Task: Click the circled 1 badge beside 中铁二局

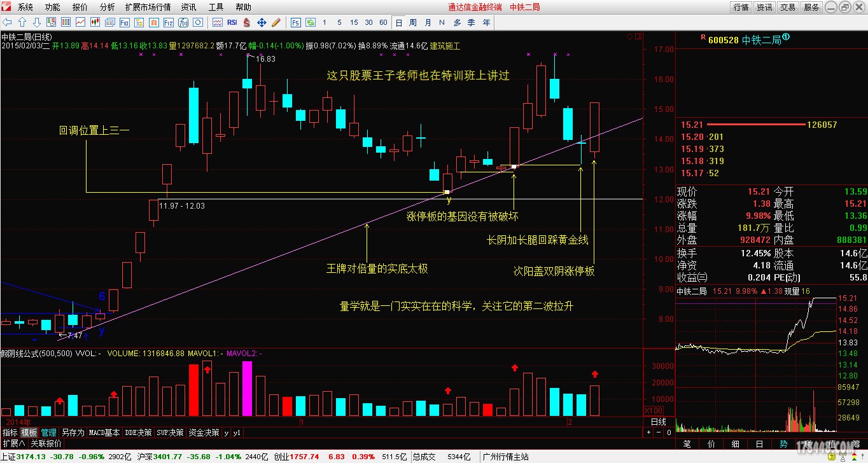Action: [x=787, y=38]
